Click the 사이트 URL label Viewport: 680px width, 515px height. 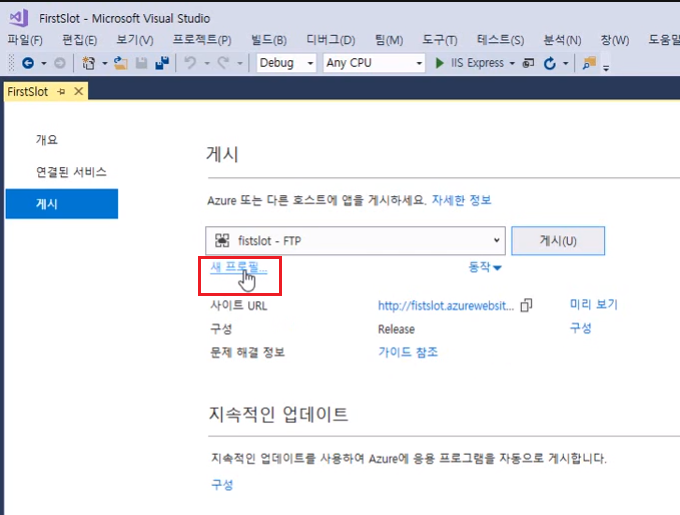point(239,306)
